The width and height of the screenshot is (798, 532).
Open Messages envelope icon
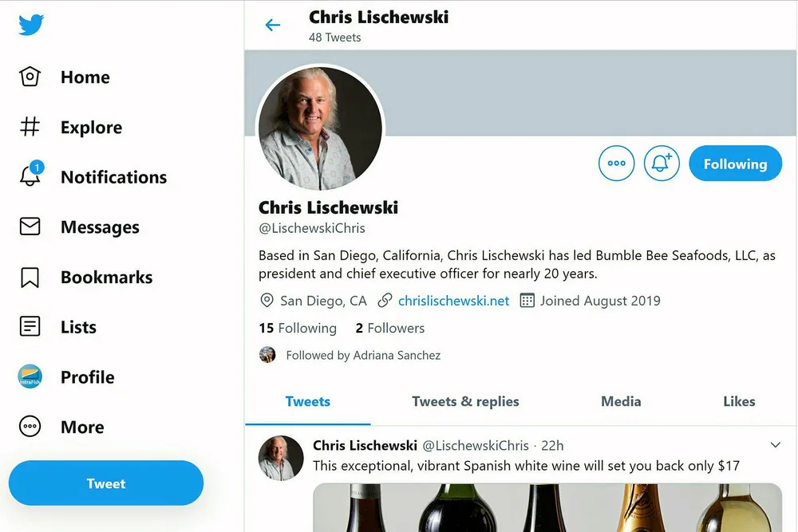click(x=30, y=227)
